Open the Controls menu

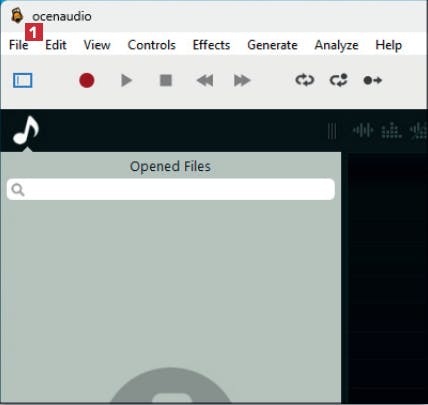tap(152, 45)
